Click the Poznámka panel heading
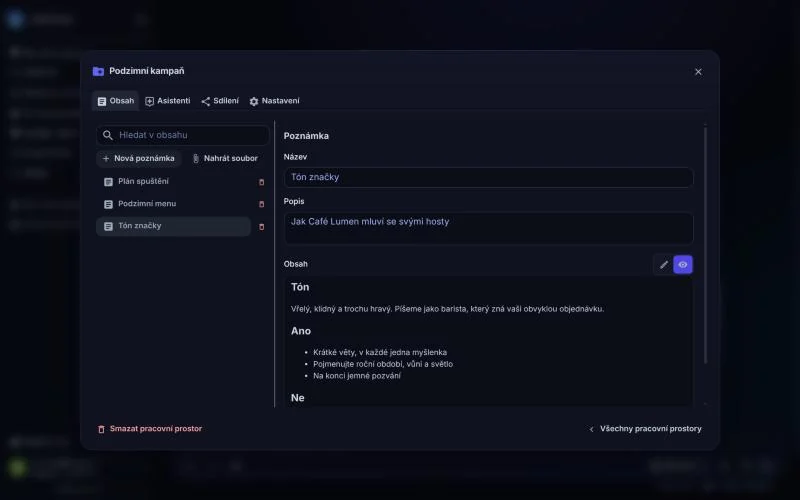800x500 pixels. [306, 136]
